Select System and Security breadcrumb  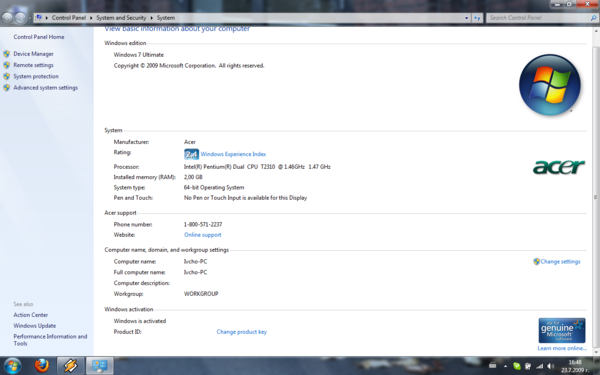click(121, 18)
